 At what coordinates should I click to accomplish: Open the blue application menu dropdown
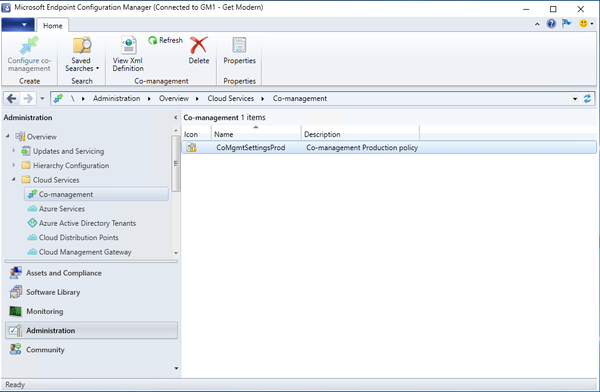(x=18, y=25)
